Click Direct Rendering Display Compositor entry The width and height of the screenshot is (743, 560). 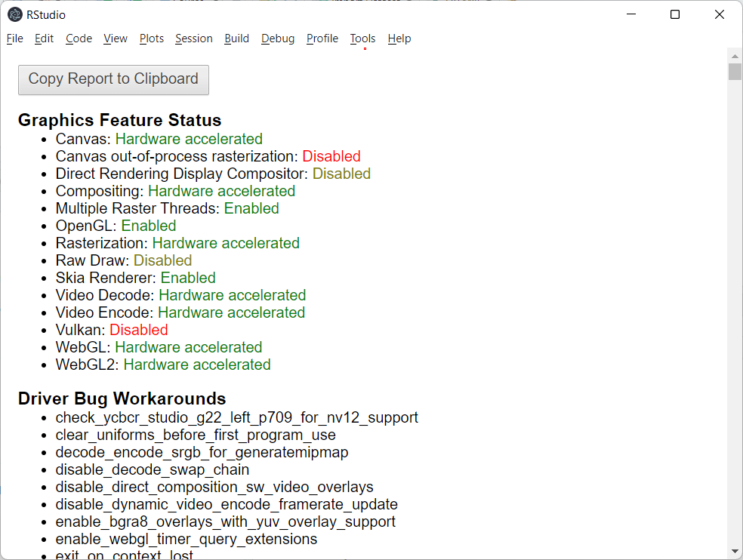[213, 174]
